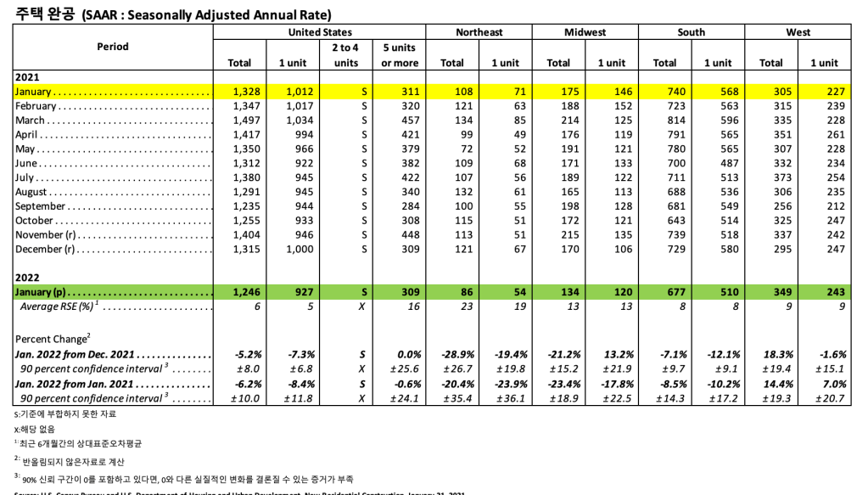Click the 'Midwest' region header
Viewport: 868px width, 495px height.
click(x=585, y=32)
